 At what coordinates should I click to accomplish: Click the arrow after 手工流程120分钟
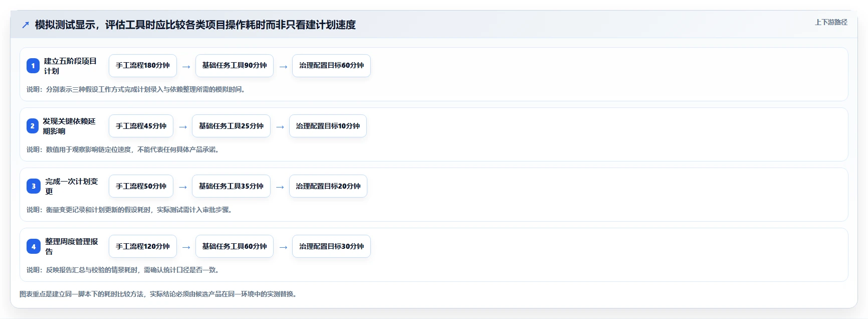[x=186, y=247]
